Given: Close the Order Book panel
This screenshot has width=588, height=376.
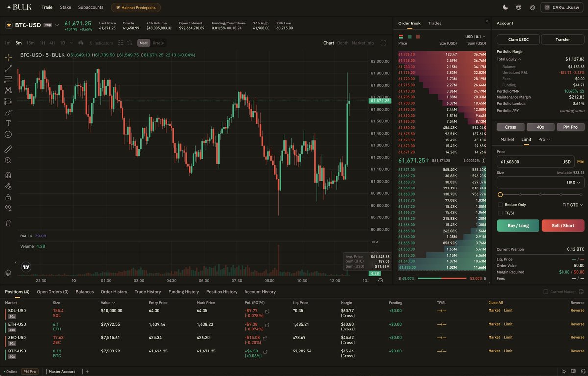Looking at the screenshot, I should coord(487,21).
